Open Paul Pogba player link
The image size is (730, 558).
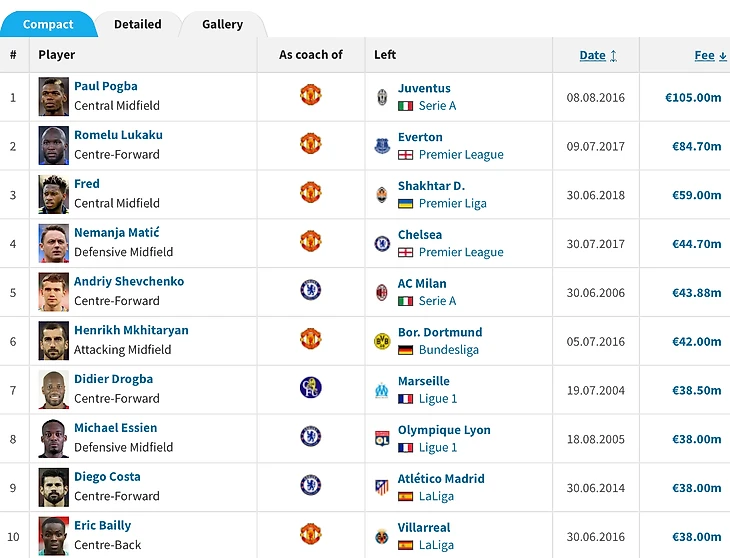coord(106,86)
